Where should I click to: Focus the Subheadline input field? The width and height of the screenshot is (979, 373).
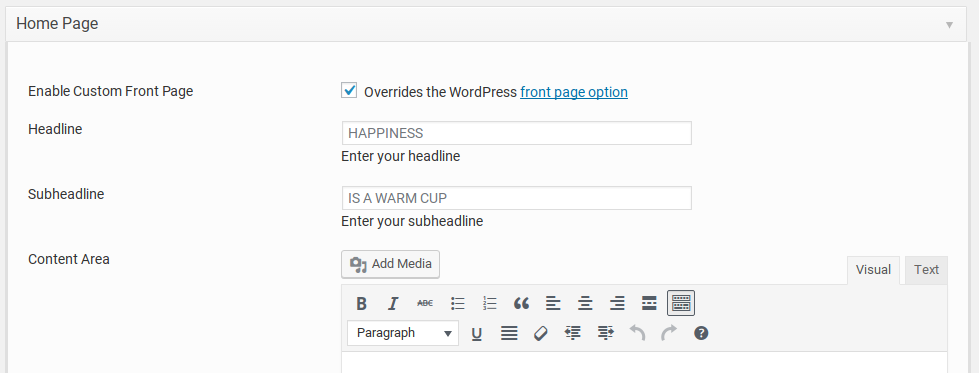click(516, 198)
